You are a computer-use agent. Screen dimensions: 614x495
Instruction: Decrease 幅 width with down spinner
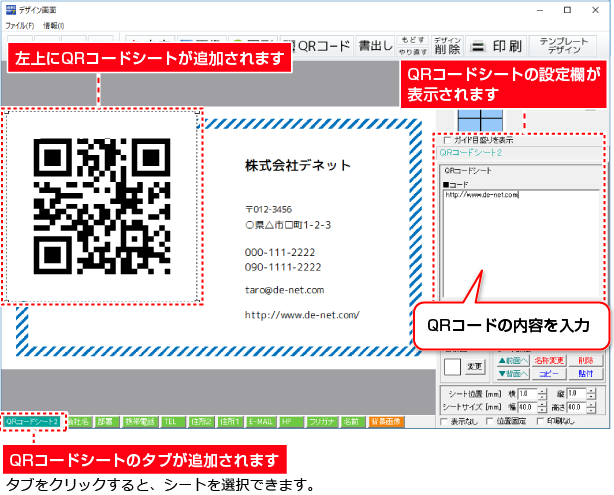[x=542, y=410]
